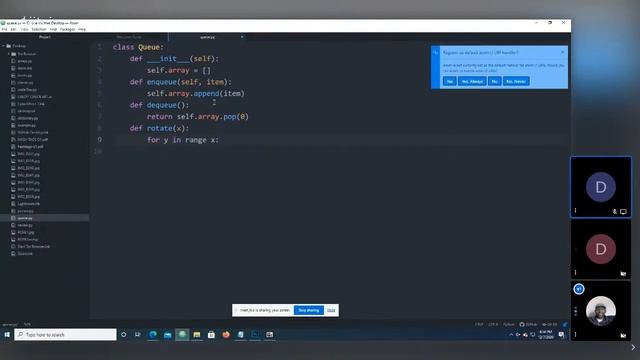The width and height of the screenshot is (640, 360).
Task: Open Firefox from the taskbar
Action: pos(226,335)
